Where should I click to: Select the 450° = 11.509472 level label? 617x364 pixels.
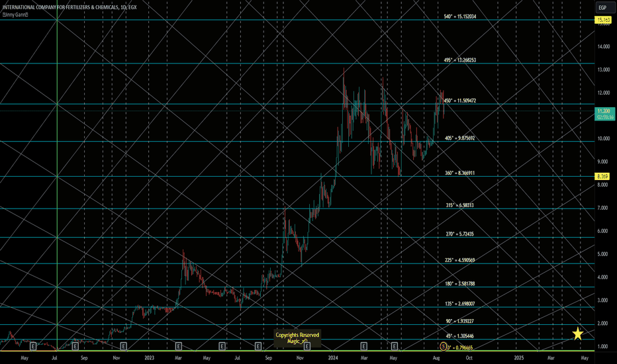click(460, 101)
